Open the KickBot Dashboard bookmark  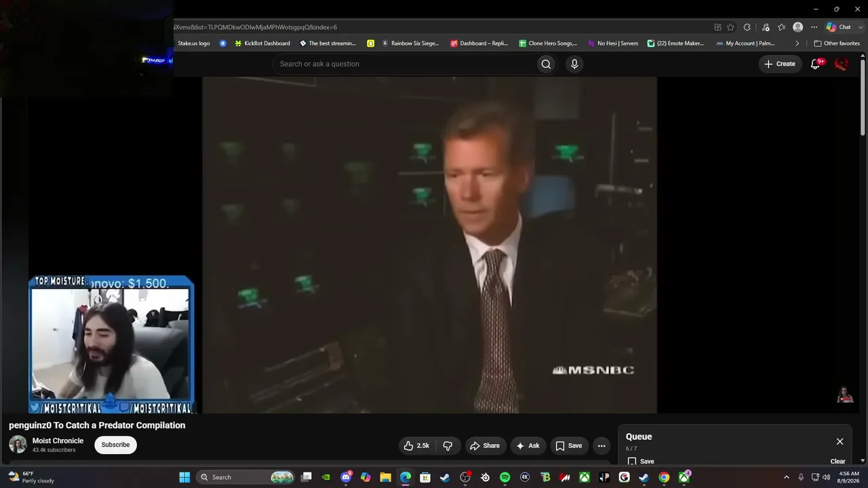(262, 43)
